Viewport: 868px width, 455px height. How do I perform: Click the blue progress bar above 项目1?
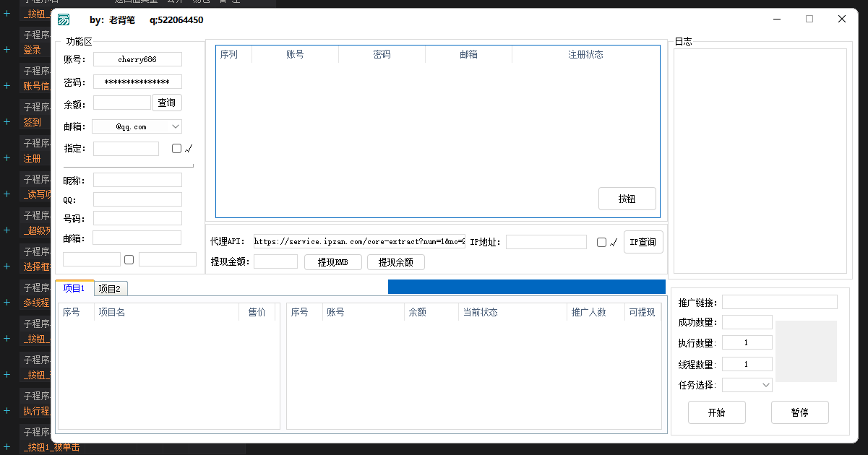click(x=526, y=287)
